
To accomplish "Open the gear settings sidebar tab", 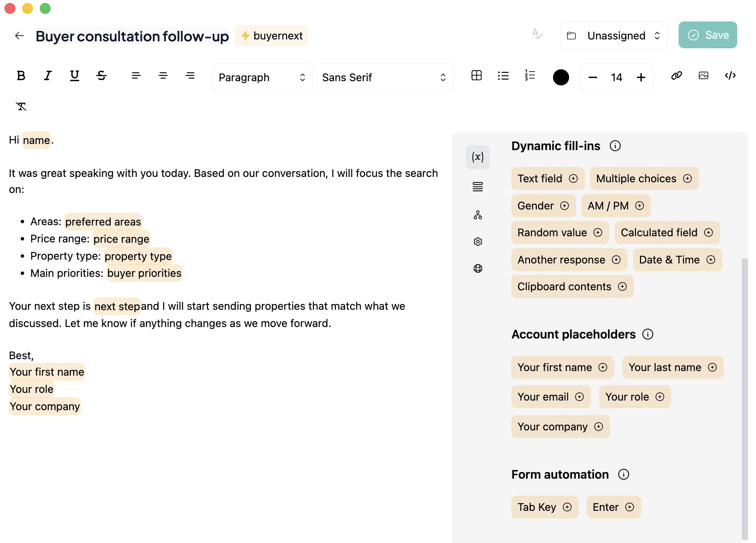I will point(478,242).
